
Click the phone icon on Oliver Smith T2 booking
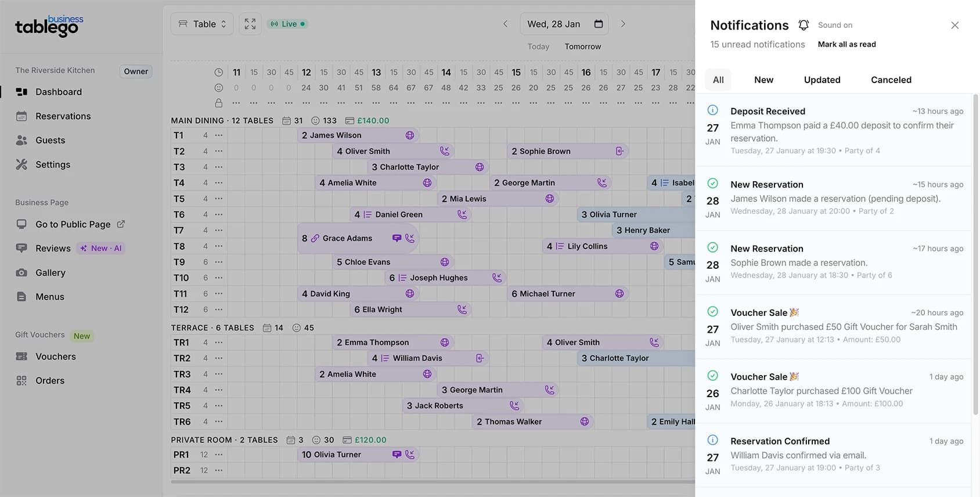pos(445,151)
